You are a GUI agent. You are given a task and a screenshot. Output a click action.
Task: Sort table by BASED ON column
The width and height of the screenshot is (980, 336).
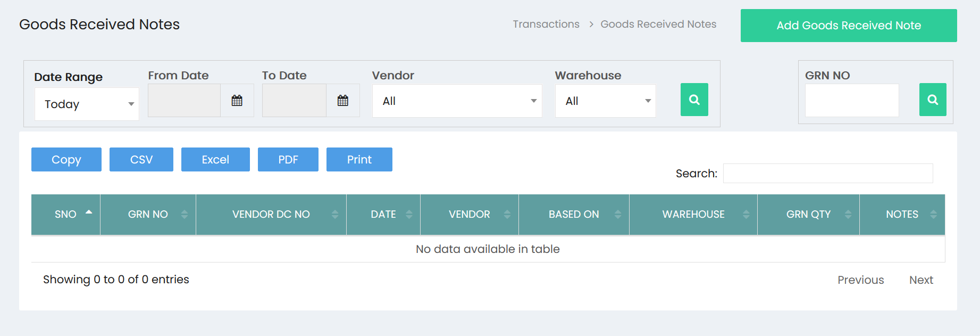574,214
